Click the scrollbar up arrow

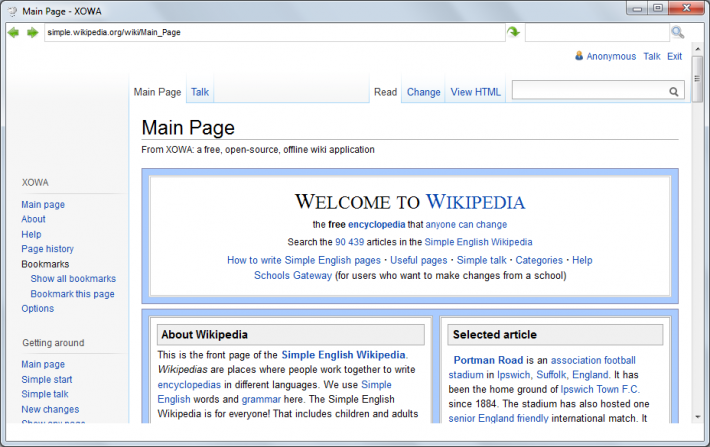697,49
